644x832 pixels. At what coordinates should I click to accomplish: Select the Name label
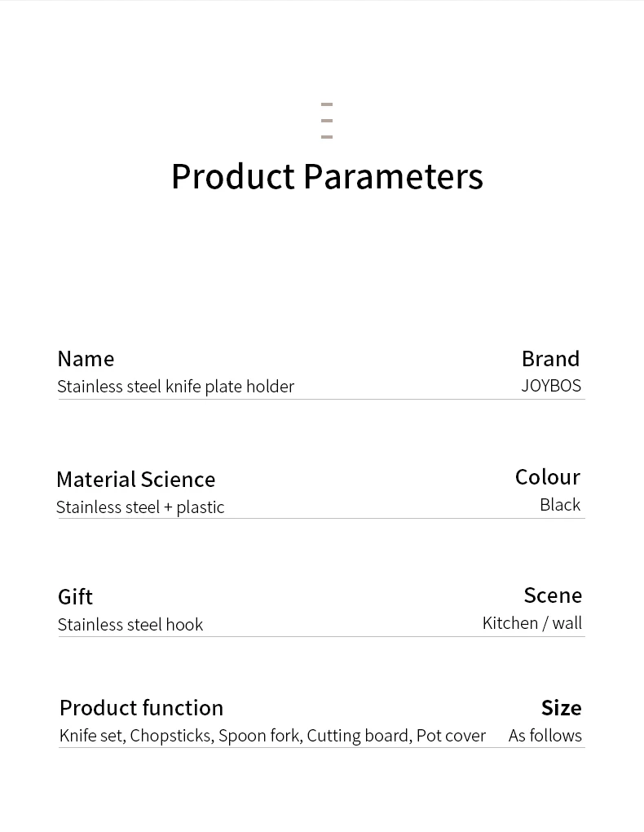point(86,359)
